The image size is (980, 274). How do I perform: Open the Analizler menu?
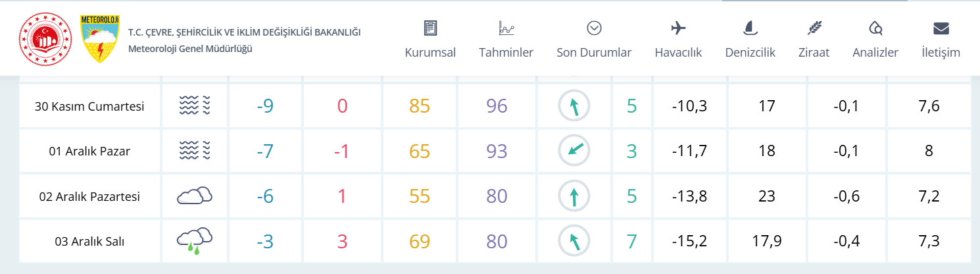[875, 40]
